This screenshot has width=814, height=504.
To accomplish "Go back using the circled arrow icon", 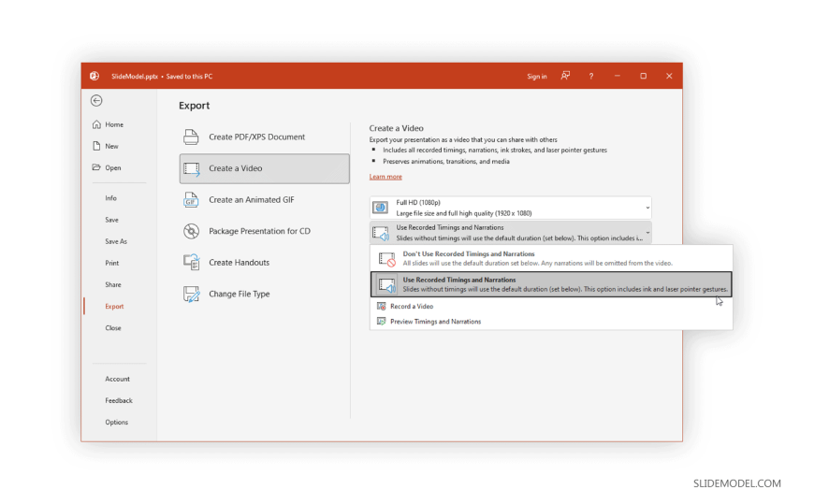I will pyautogui.click(x=96, y=101).
